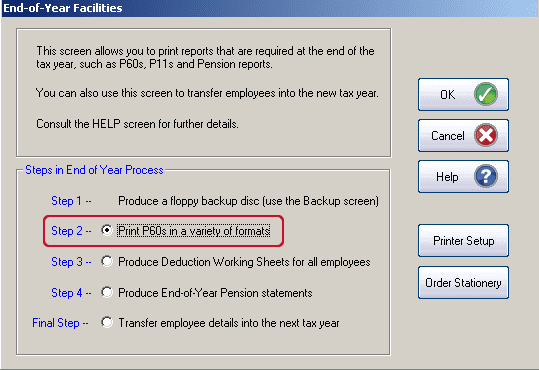Open the Order Stationery button

[463, 283]
